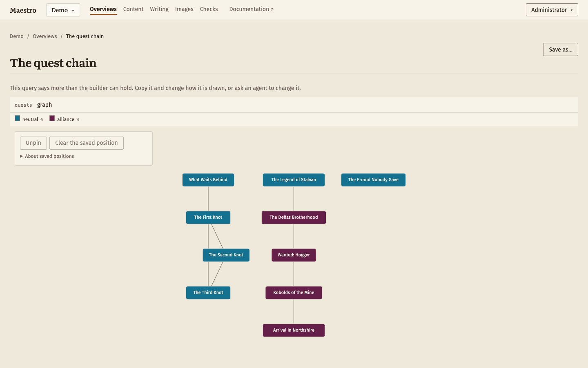The width and height of the screenshot is (588, 368).
Task: Select the What Waits Behind node
Action: point(208,180)
